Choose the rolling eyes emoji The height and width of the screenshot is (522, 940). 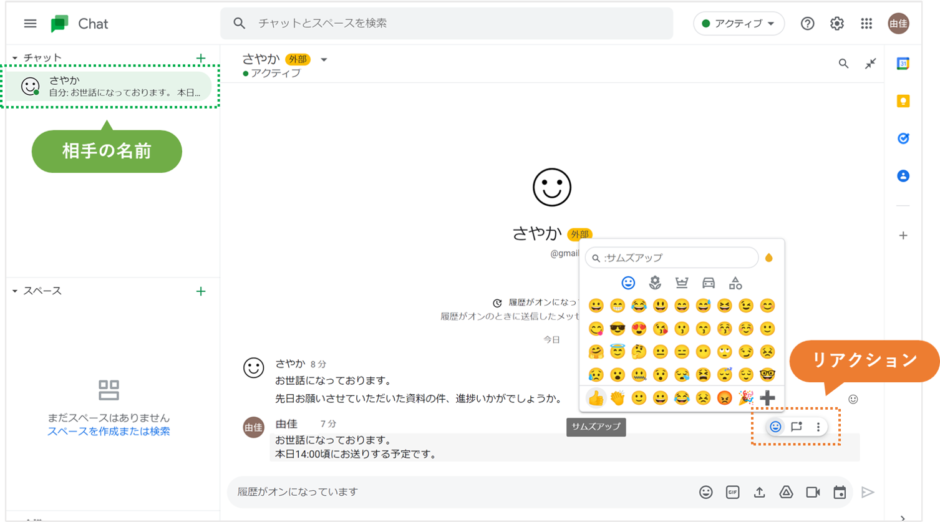click(x=724, y=352)
